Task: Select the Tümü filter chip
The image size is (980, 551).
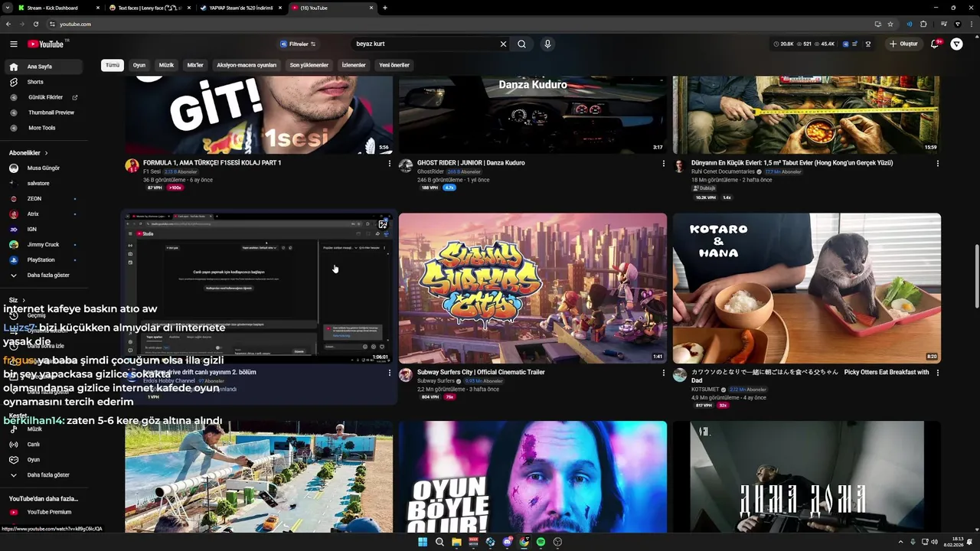Action: pos(113,65)
